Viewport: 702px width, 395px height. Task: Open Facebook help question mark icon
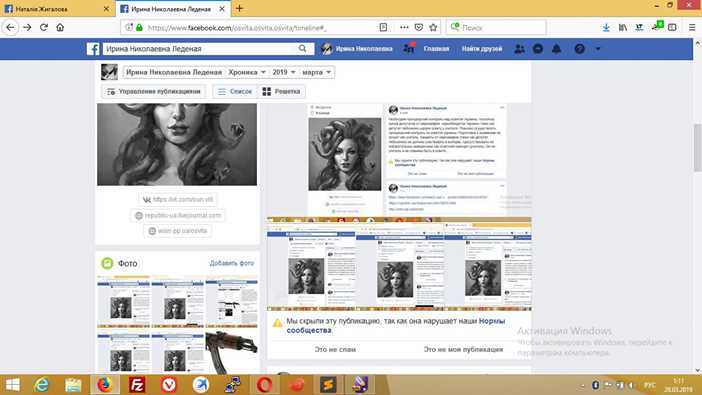[x=579, y=49]
